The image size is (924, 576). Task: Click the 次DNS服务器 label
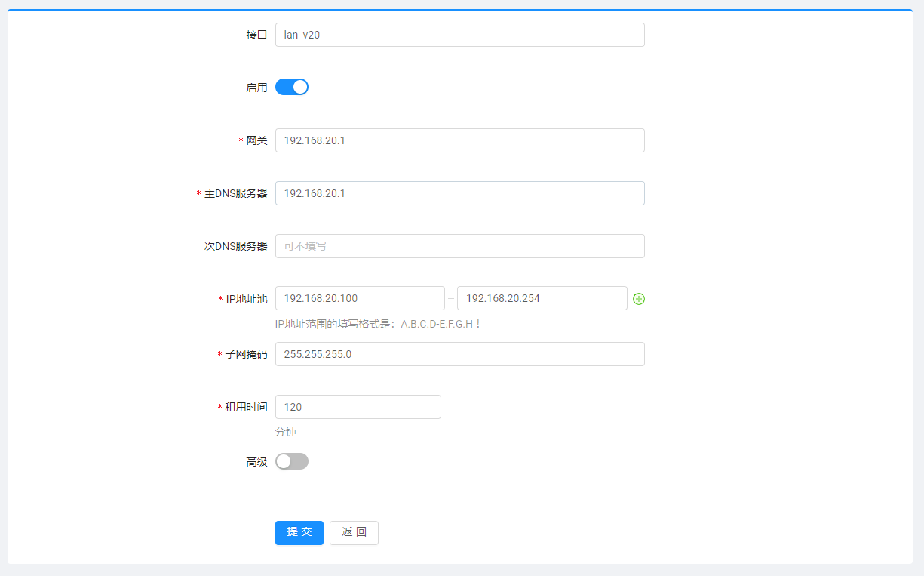236,246
